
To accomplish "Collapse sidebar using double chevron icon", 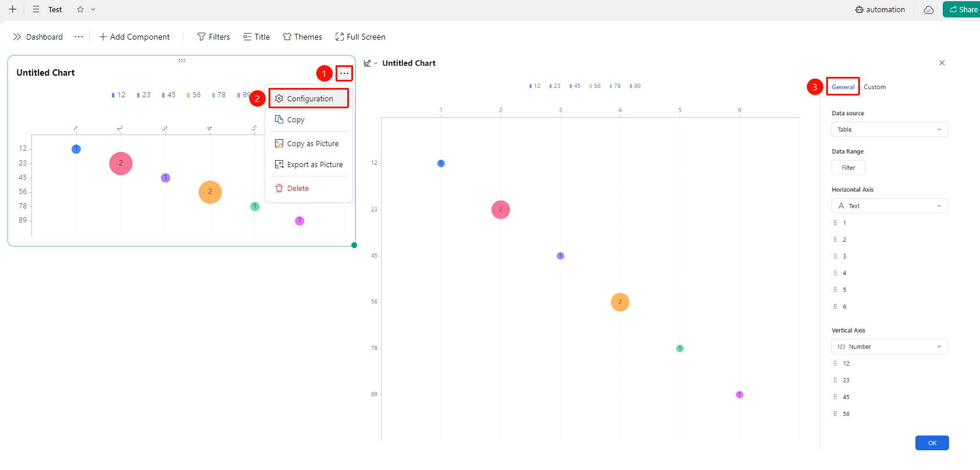I will click(x=17, y=37).
